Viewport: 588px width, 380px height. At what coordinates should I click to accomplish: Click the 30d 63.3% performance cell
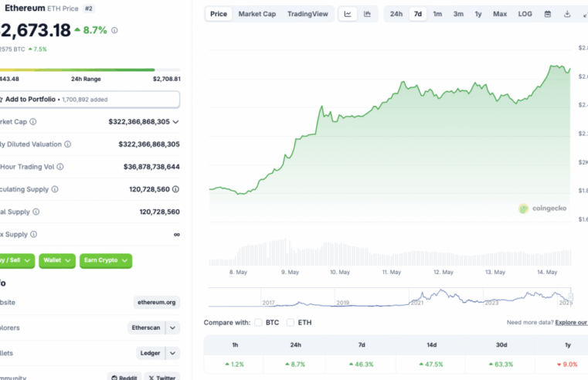(501, 365)
